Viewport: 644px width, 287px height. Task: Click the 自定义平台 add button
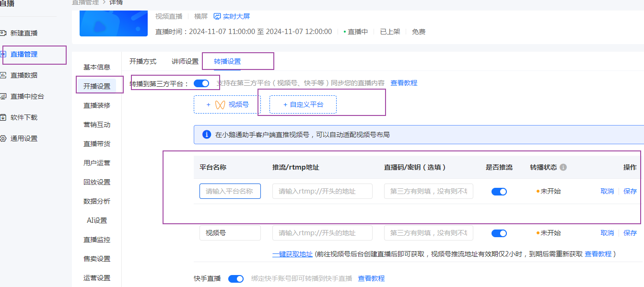tap(303, 104)
